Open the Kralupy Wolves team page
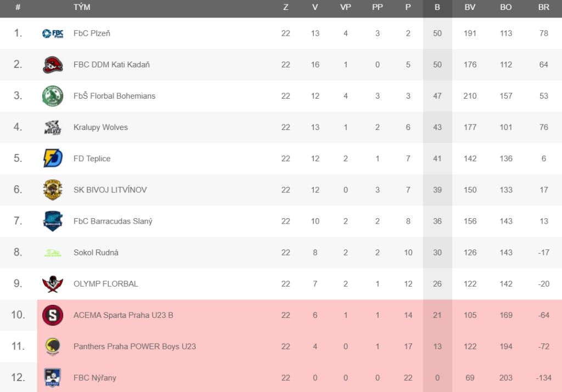The height and width of the screenshot is (392, 562). pyautogui.click(x=100, y=127)
